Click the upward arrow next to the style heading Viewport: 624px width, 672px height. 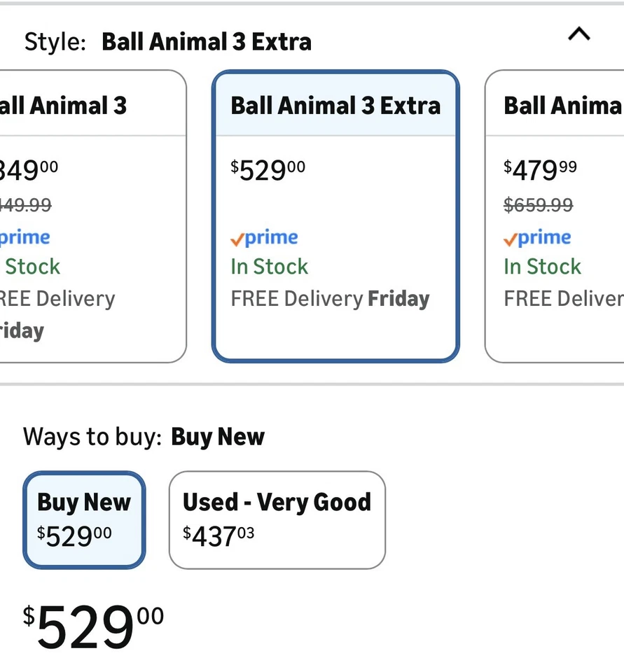pyautogui.click(x=578, y=34)
